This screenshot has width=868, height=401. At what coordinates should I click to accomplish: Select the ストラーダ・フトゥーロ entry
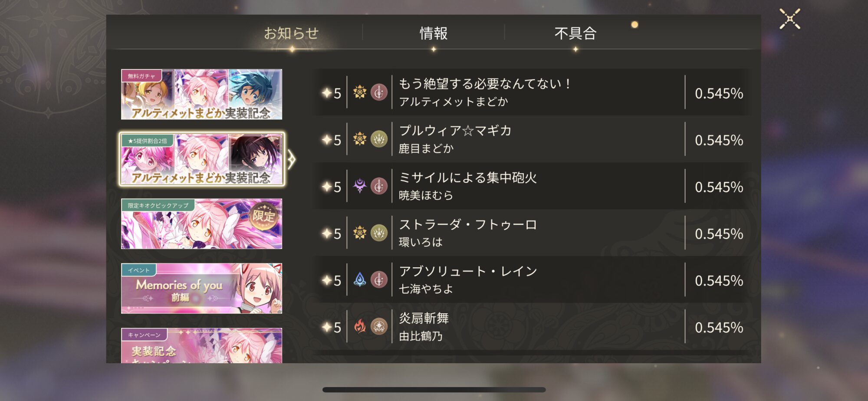click(x=532, y=233)
